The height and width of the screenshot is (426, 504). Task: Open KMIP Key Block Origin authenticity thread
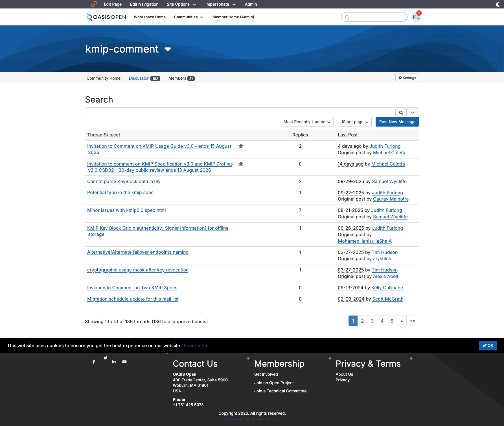(158, 231)
